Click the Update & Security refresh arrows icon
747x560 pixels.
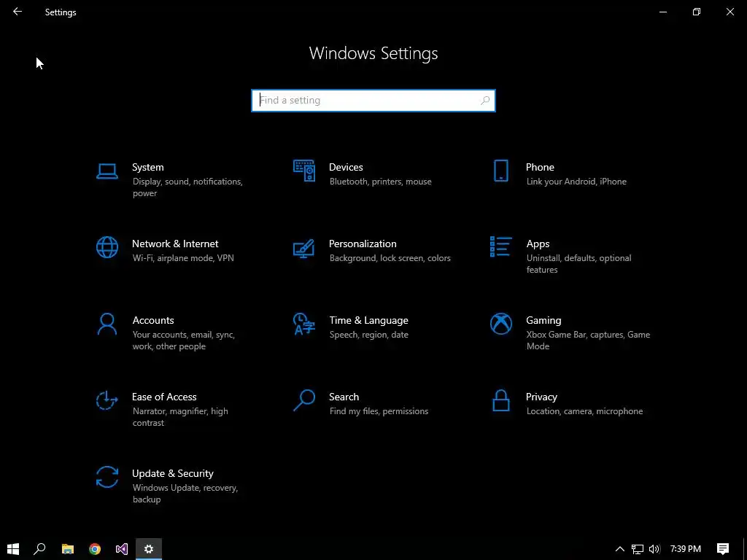pyautogui.click(x=107, y=477)
